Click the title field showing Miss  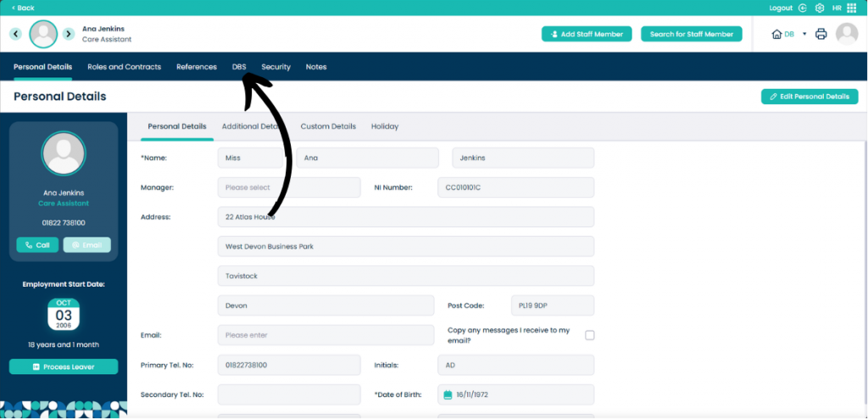click(250, 158)
